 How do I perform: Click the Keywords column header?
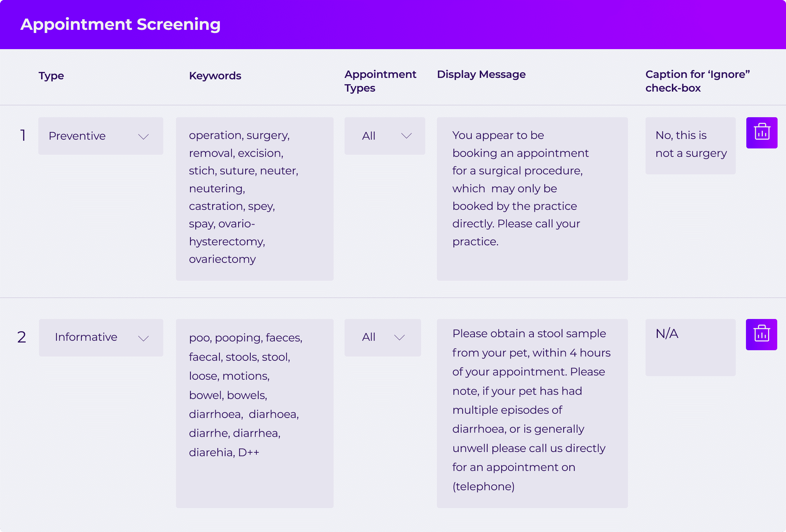[215, 75]
